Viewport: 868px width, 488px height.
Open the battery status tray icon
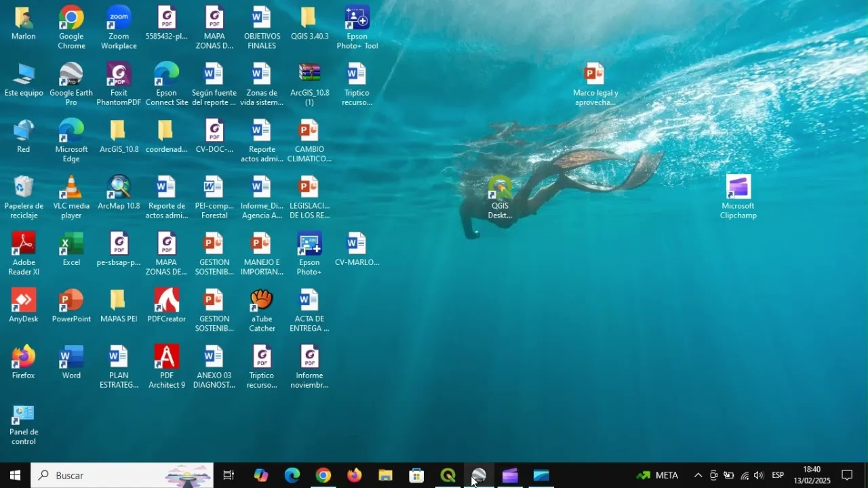point(729,475)
